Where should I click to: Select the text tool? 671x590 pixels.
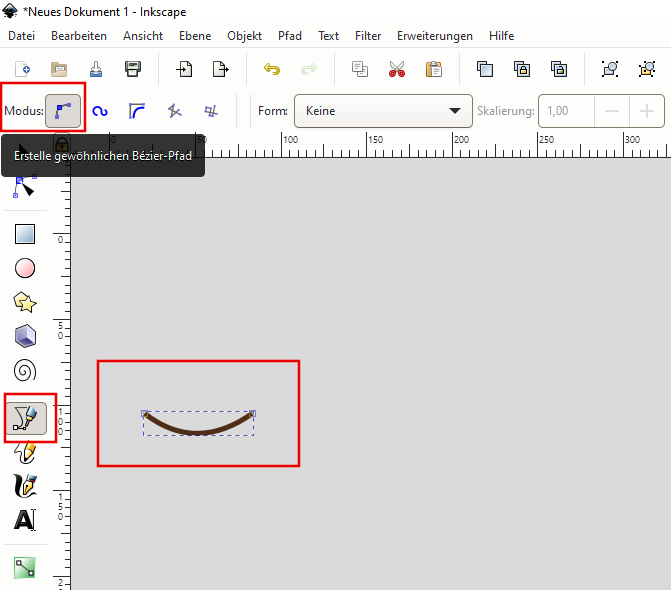pyautogui.click(x=25, y=520)
